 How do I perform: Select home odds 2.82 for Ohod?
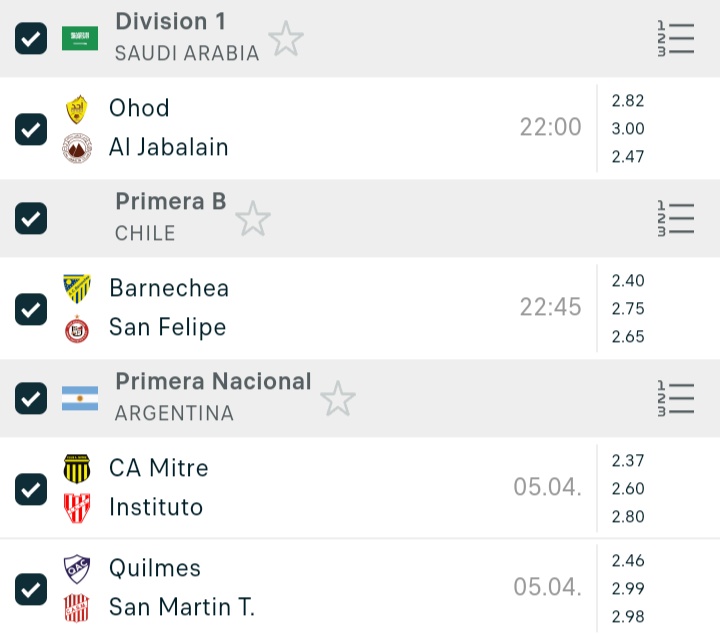(628, 100)
